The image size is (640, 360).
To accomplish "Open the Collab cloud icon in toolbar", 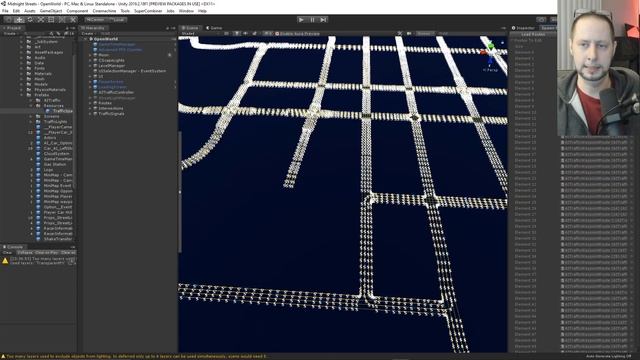I will (541, 20).
